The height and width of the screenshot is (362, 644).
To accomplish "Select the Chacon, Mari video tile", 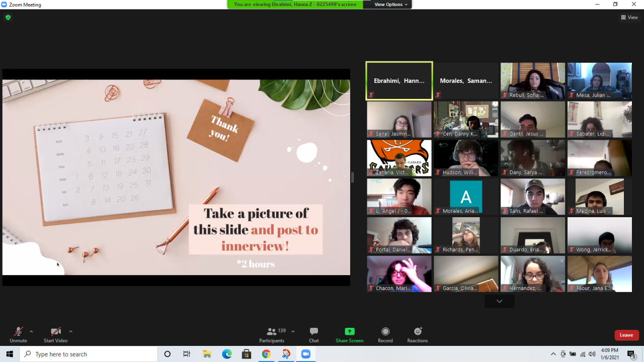I will [x=399, y=274].
